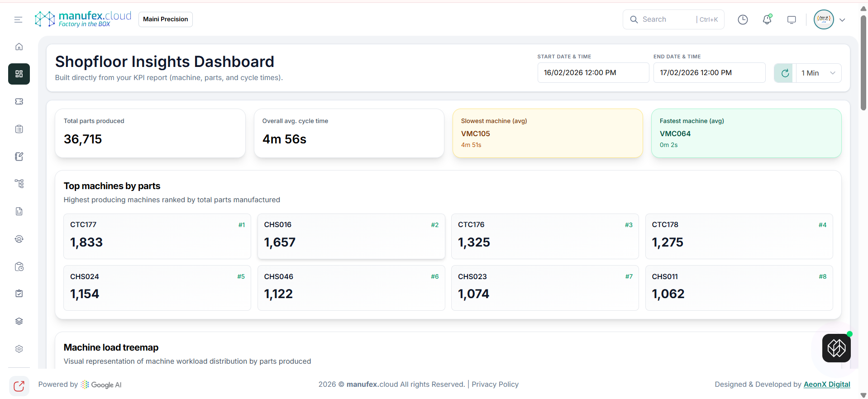Open the settings gear sidebar icon
868x399 pixels.
(x=19, y=349)
